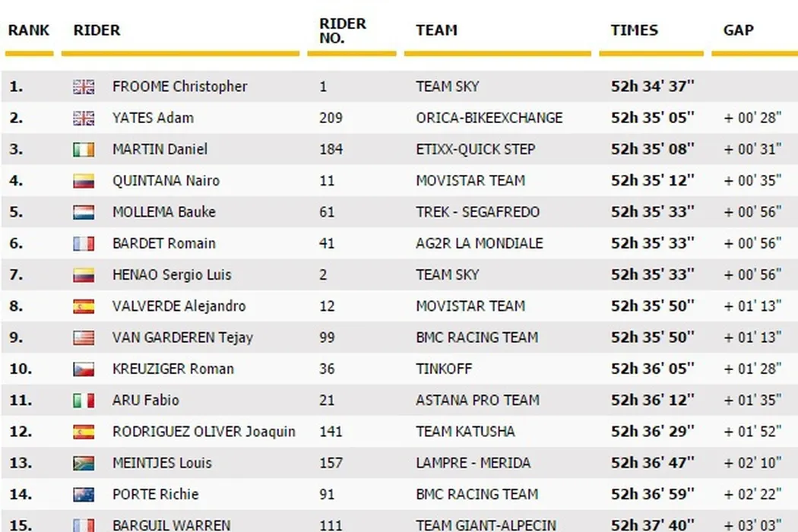The width and height of the screenshot is (798, 532).
Task: Click the Colombian flag beside QUINTANA Nairo
Action: pos(84,181)
